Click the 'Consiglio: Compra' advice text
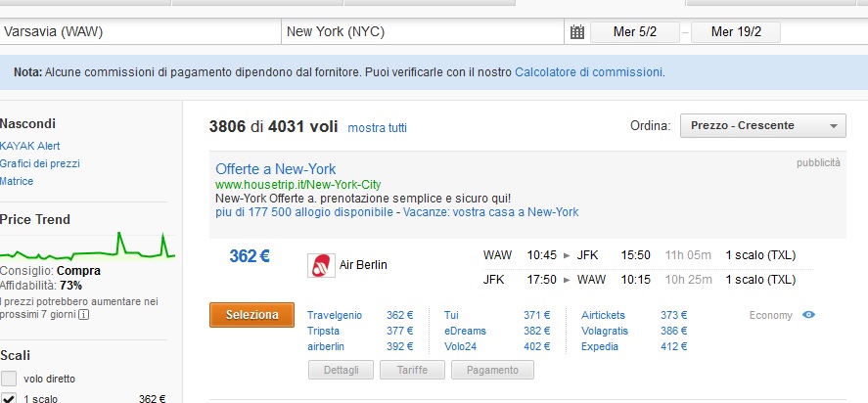Viewport: 868px width, 403px height. pos(50,271)
